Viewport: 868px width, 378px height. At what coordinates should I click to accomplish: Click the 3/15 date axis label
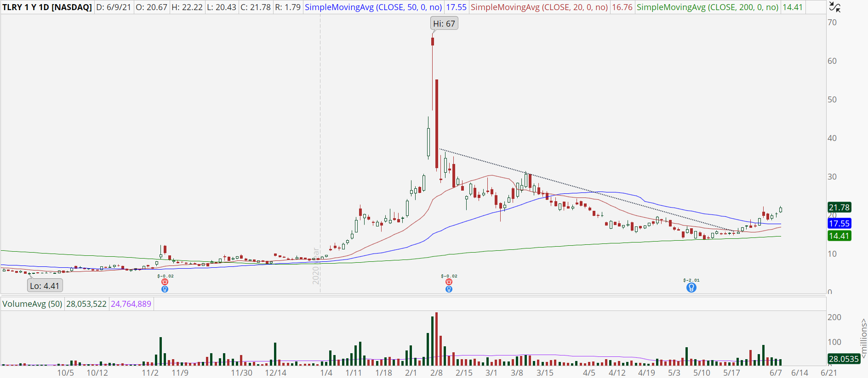[545, 372]
